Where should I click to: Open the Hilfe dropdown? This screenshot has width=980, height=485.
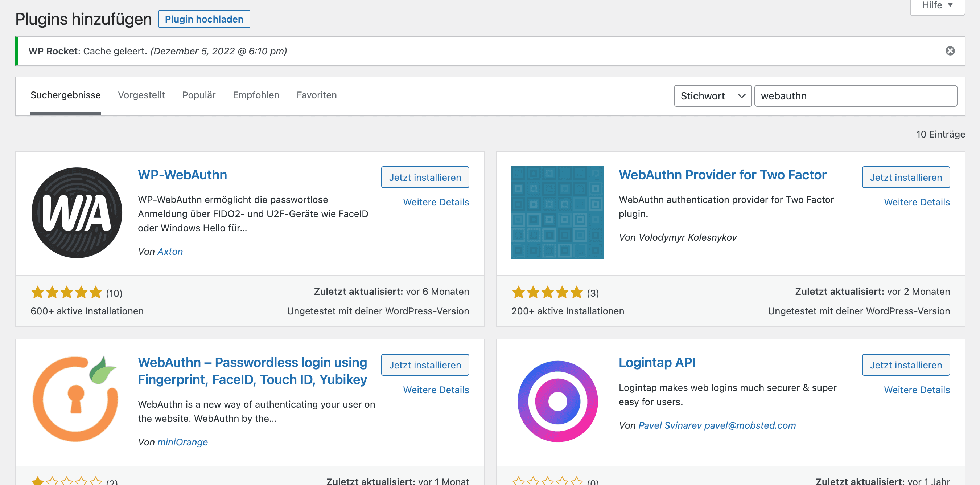click(937, 6)
